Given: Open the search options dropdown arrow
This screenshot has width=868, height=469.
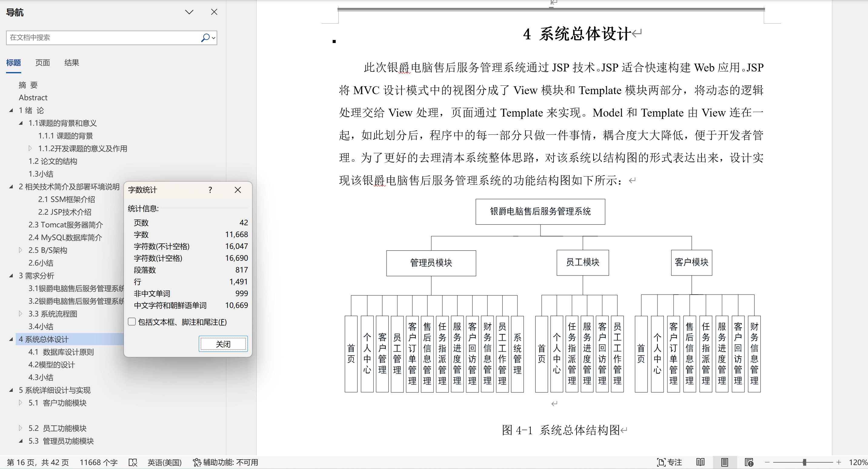Looking at the screenshot, I should pos(214,38).
